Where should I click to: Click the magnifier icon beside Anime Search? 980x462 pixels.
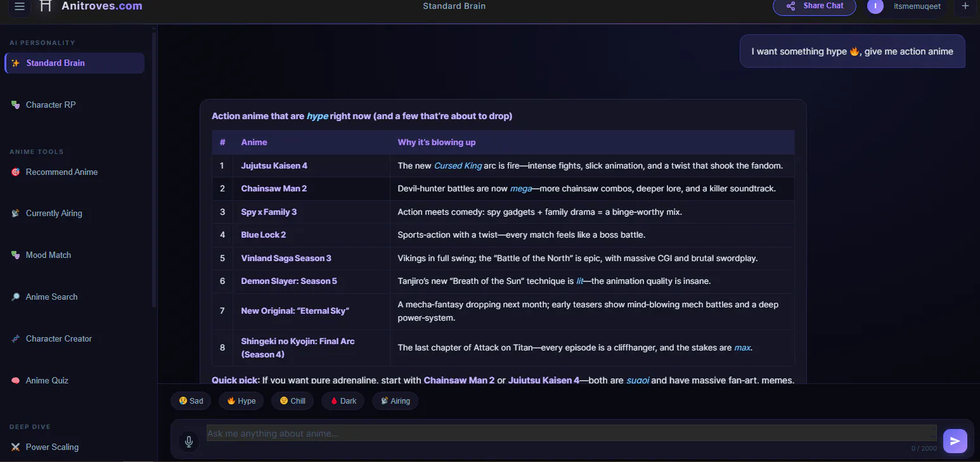pos(16,297)
